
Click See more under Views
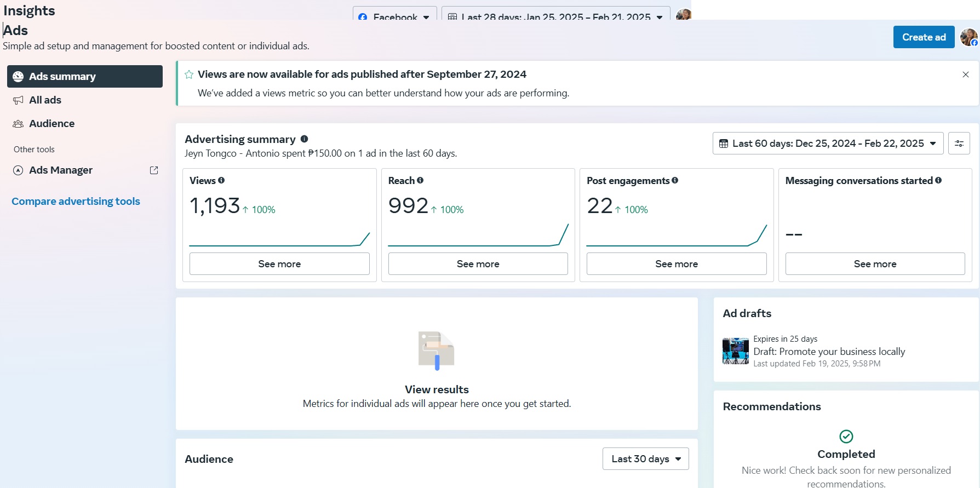coord(279,264)
